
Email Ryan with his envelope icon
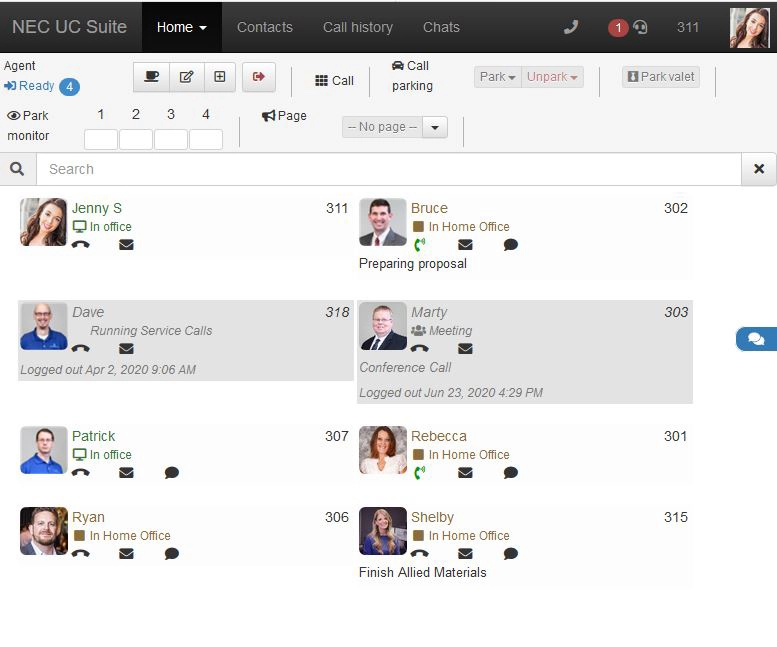point(126,553)
